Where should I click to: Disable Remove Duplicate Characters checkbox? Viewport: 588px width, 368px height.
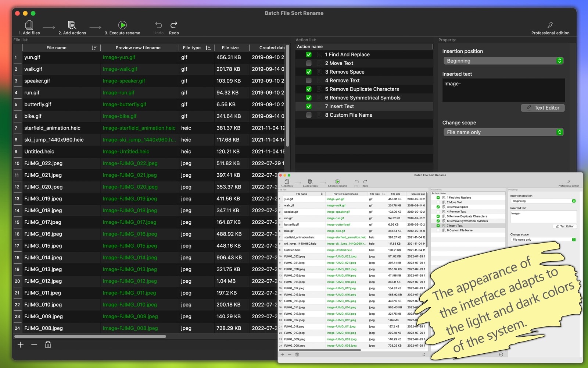(x=309, y=89)
